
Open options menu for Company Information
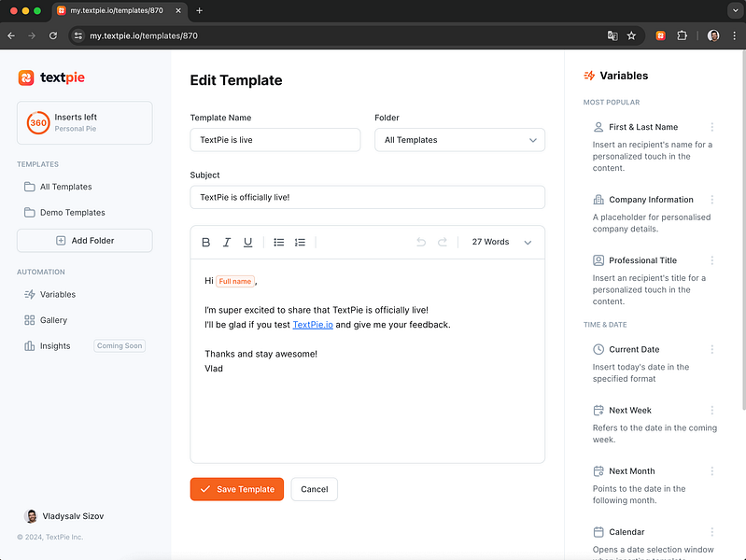pyautogui.click(x=711, y=200)
